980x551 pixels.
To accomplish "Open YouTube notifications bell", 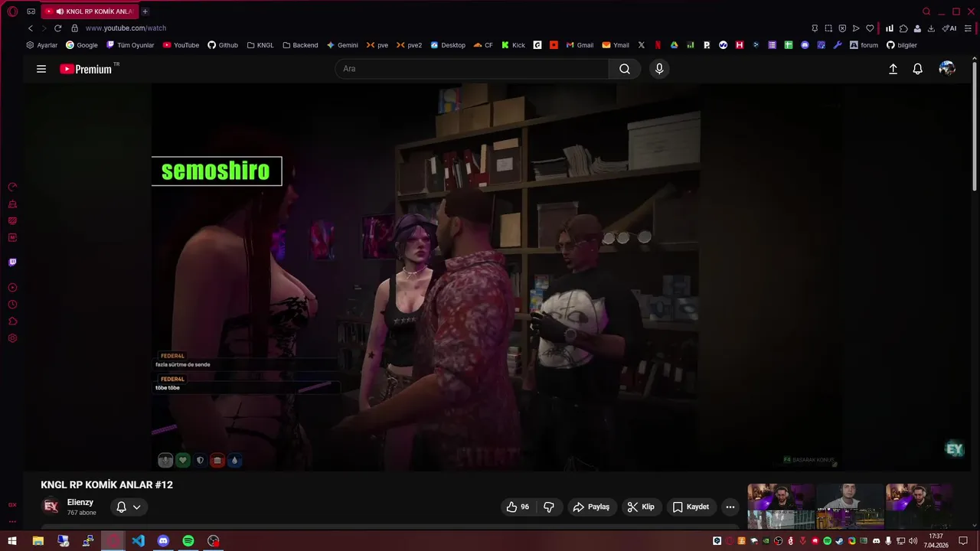I will [917, 69].
